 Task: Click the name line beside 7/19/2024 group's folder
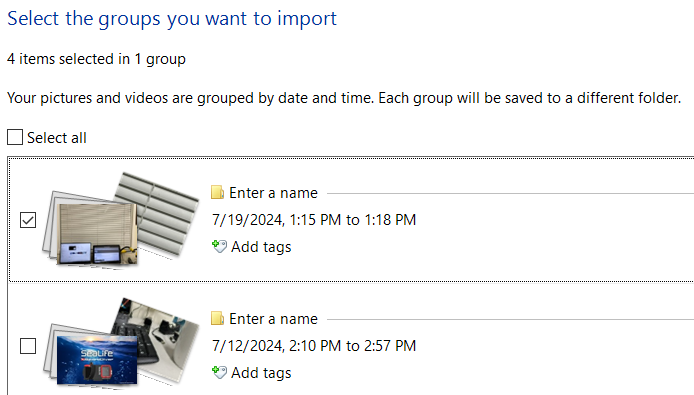coord(510,193)
